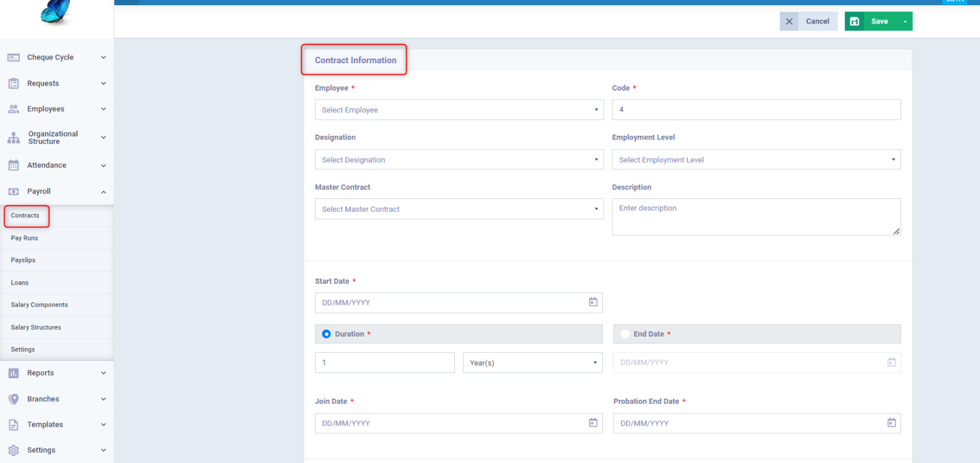Click the Cheque Cycle sidebar icon
The image size is (980, 463).
(13, 57)
